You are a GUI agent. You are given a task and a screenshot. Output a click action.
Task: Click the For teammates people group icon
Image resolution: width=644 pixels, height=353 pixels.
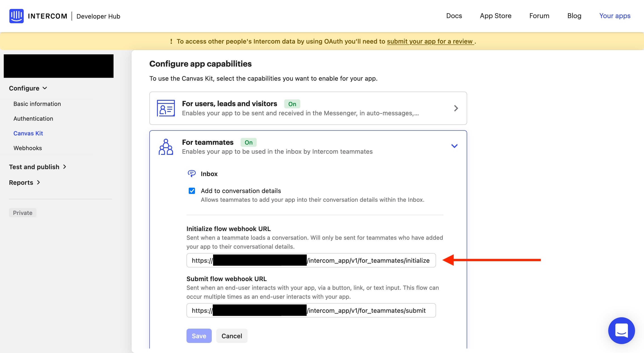click(x=166, y=146)
